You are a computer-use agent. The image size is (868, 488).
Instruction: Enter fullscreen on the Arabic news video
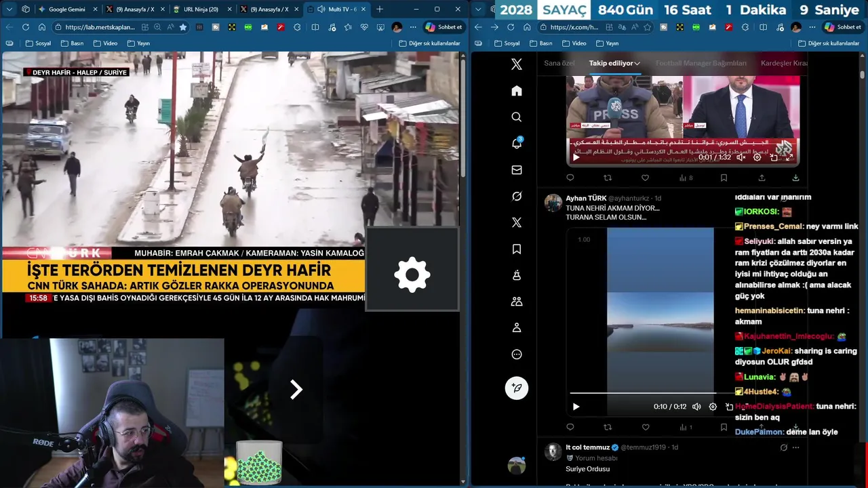[789, 157]
